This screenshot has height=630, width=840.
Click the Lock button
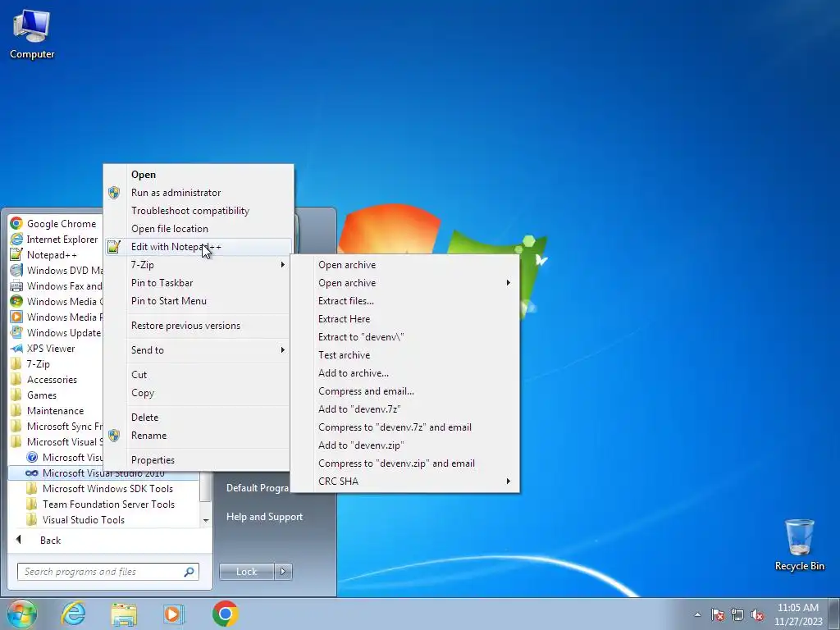(x=246, y=572)
